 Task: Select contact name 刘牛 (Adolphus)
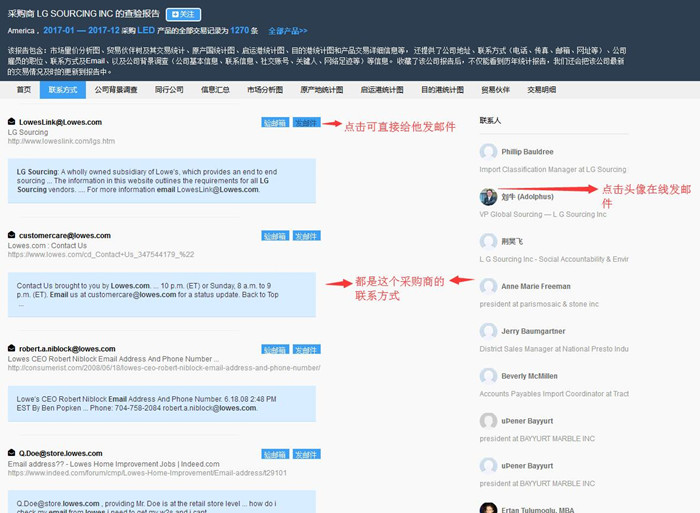527,196
